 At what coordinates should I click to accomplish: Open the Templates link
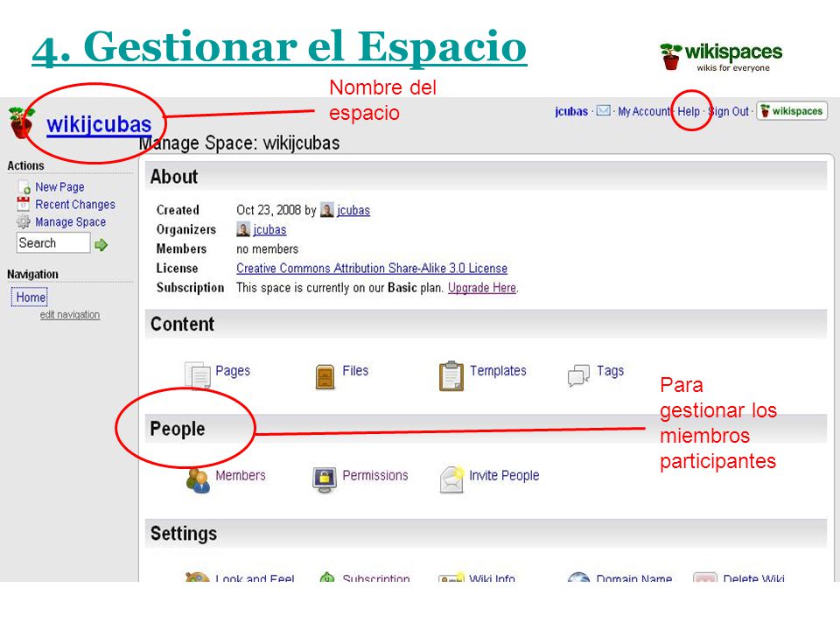[498, 371]
